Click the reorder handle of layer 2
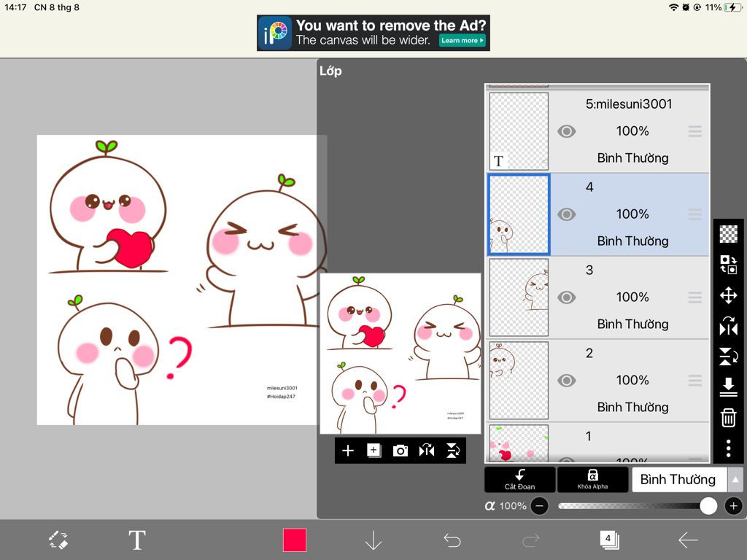747x560 pixels. pos(695,381)
